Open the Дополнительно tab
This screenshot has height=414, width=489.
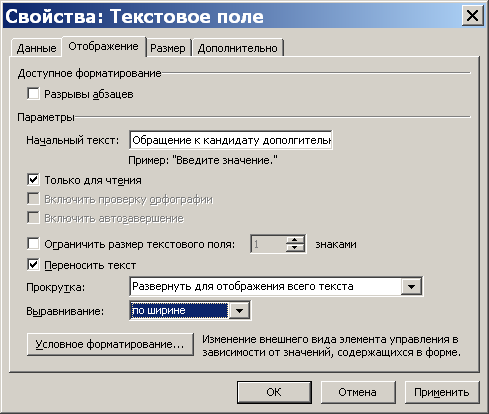pos(238,48)
